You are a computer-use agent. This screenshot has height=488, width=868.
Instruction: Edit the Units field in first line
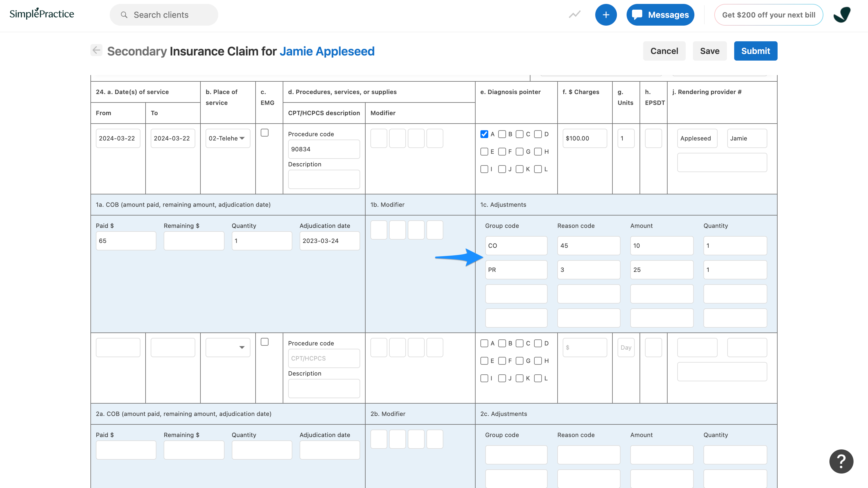point(626,138)
